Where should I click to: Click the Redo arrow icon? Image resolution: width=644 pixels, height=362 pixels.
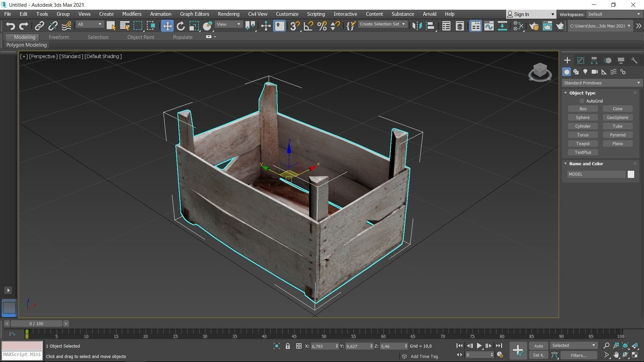pyautogui.click(x=23, y=26)
